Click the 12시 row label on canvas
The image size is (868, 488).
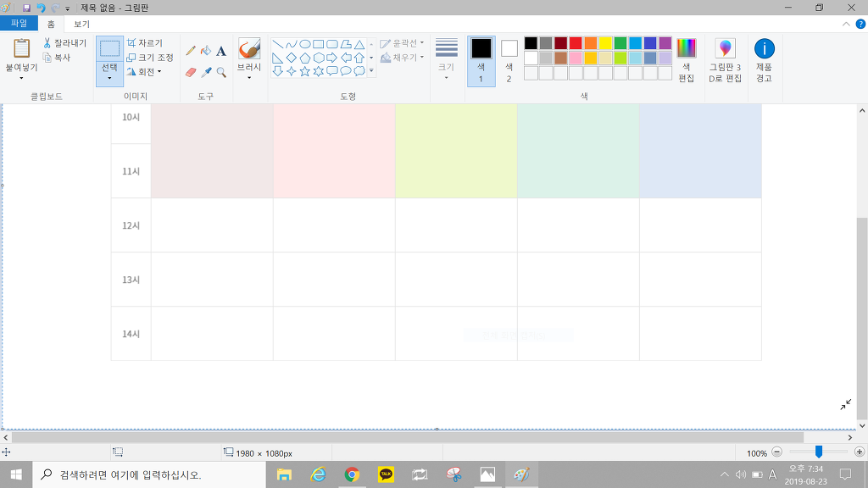point(131,225)
